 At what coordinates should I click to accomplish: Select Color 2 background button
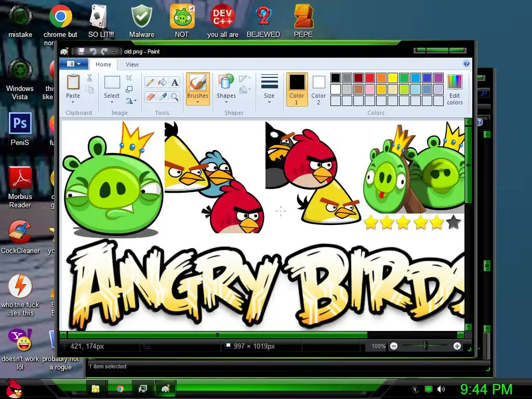[x=318, y=89]
